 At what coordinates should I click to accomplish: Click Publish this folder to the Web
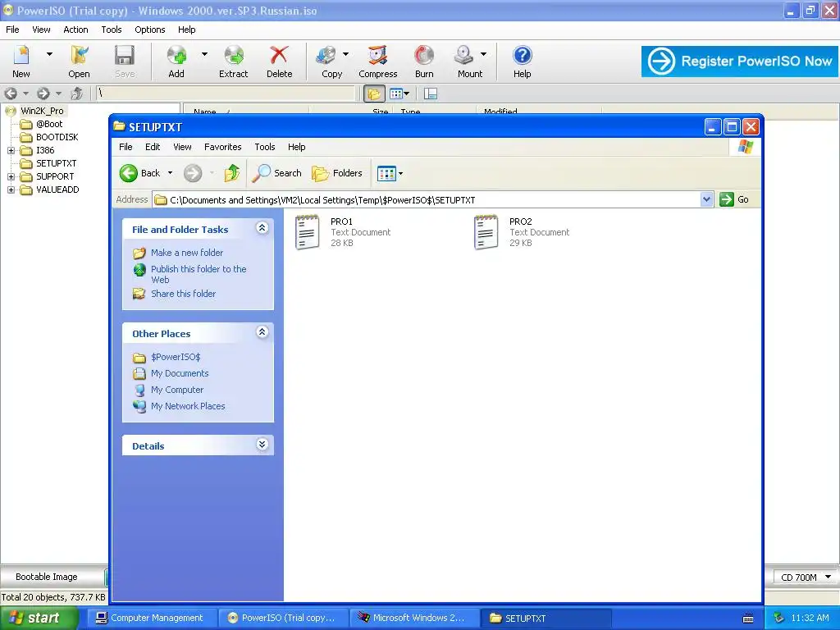[x=199, y=274]
